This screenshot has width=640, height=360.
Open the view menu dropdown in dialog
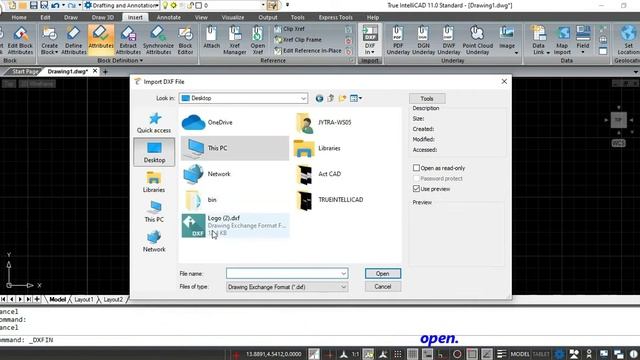(x=356, y=98)
